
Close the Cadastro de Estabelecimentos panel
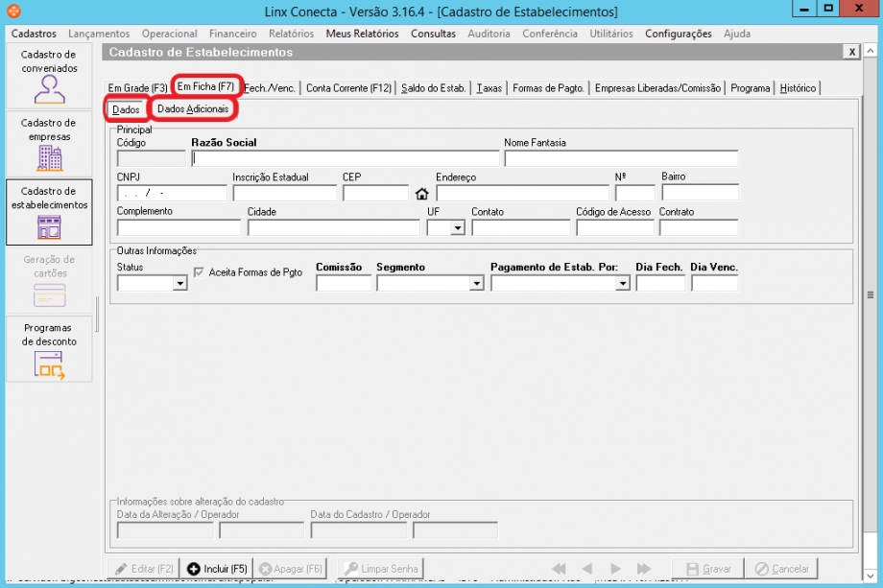click(851, 52)
